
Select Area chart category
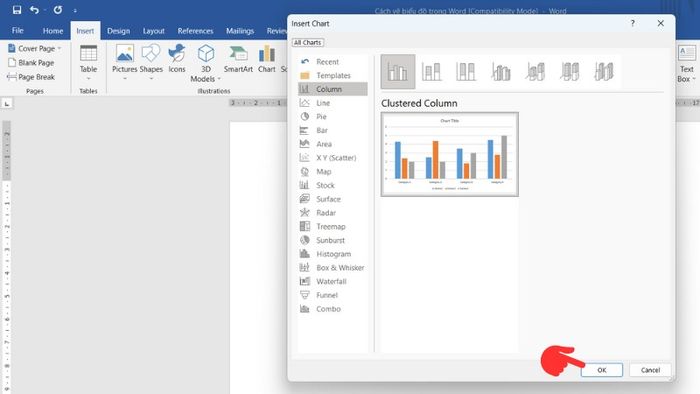point(333,144)
